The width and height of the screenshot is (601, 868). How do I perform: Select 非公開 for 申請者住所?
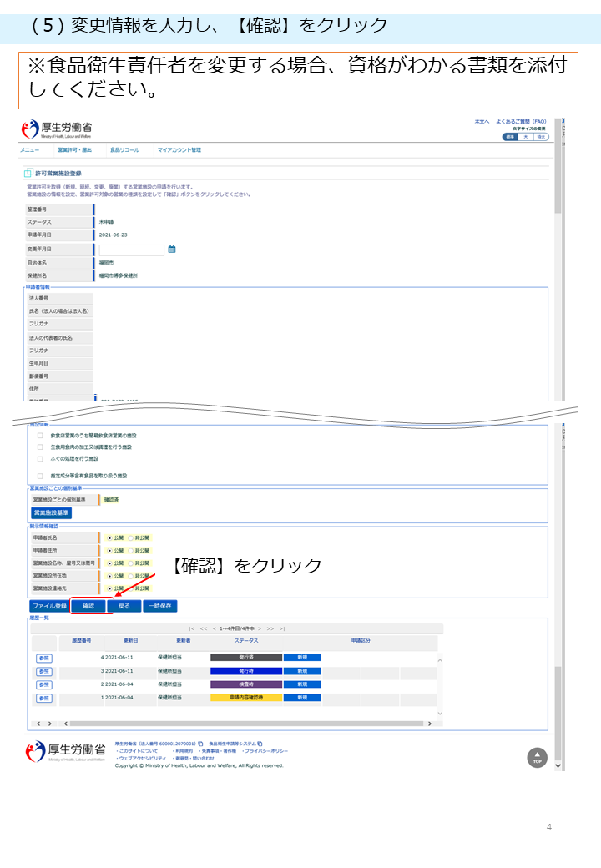click(130, 551)
